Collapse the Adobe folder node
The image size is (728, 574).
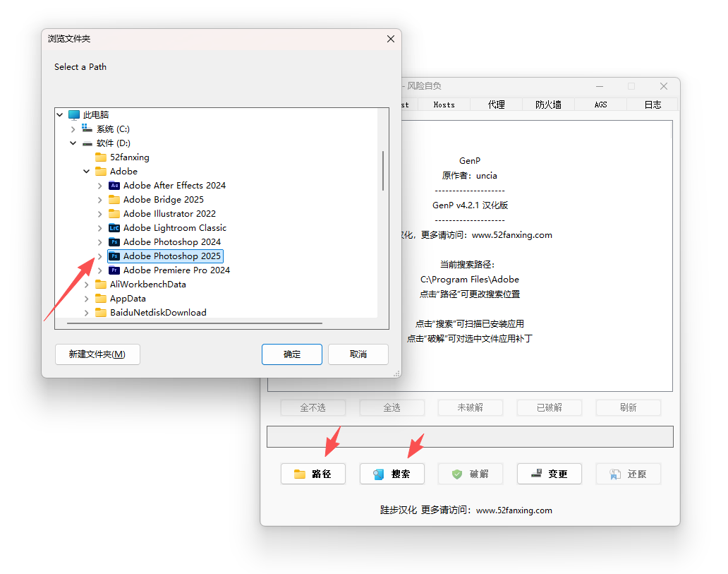86,172
